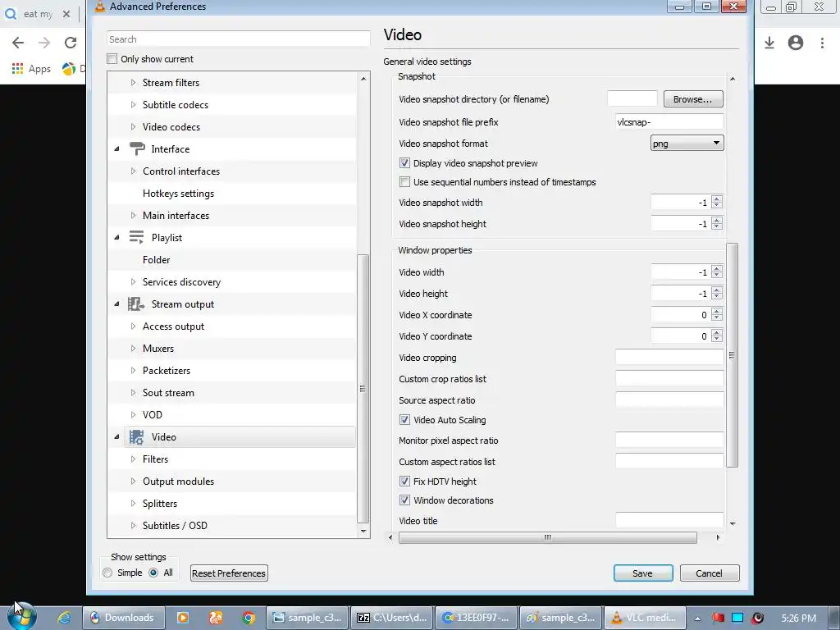Image resolution: width=840 pixels, height=630 pixels.
Task: Click browser reload icon
Action: point(71,43)
